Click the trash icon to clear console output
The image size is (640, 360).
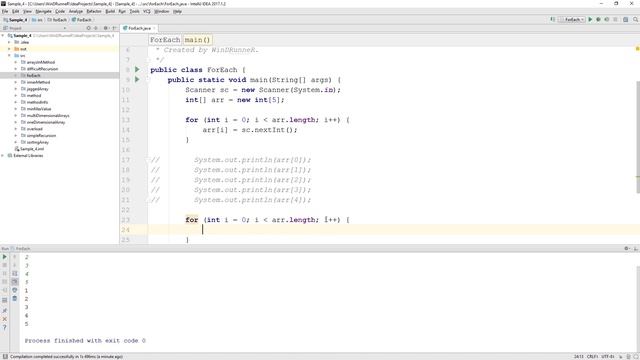coord(15,298)
